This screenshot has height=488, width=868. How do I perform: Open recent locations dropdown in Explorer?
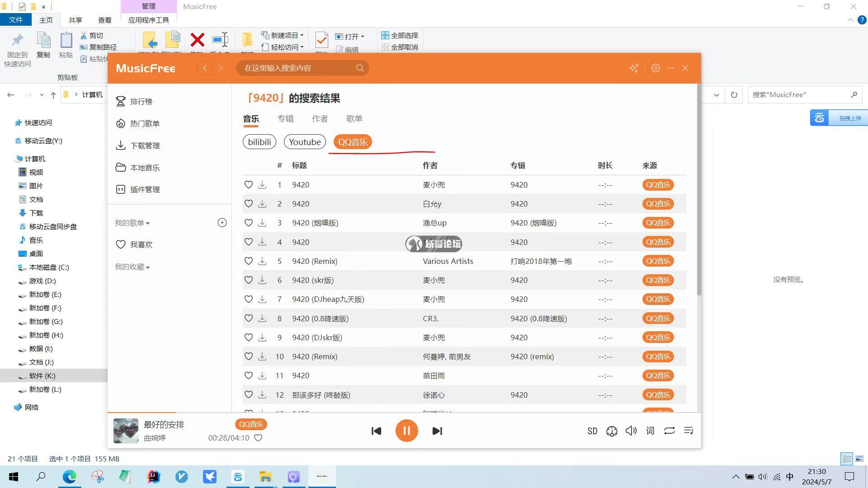click(x=42, y=95)
